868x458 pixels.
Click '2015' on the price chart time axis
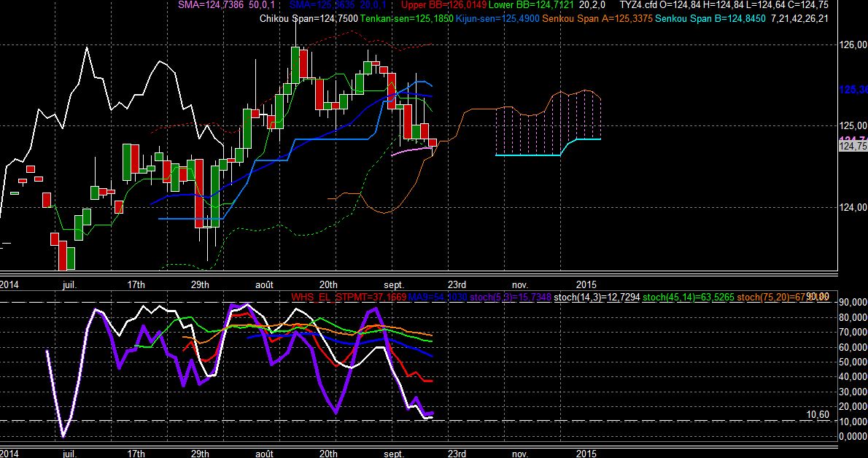pos(586,284)
